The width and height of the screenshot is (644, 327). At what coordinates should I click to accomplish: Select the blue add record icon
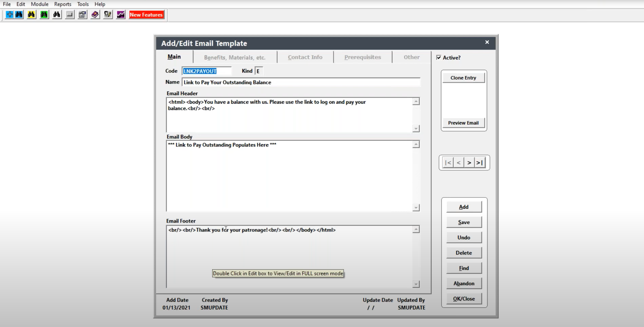10,15
